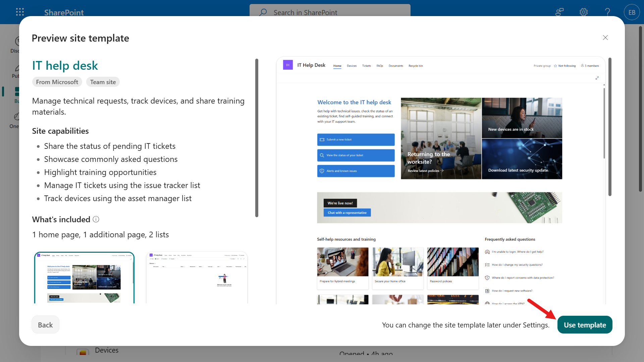The width and height of the screenshot is (644, 362).
Task: Click the info icon beside What's included
Action: 96,219
